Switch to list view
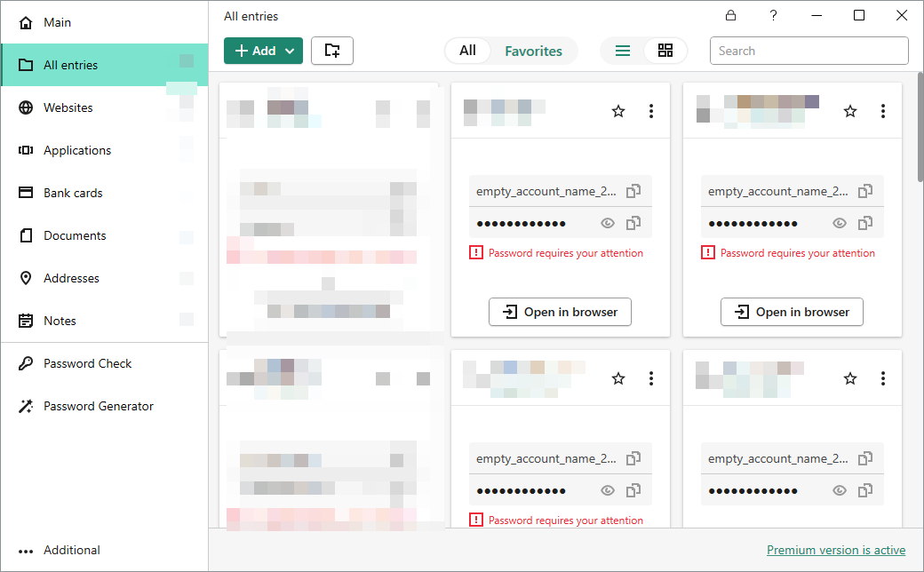This screenshot has width=924, height=572. point(623,51)
